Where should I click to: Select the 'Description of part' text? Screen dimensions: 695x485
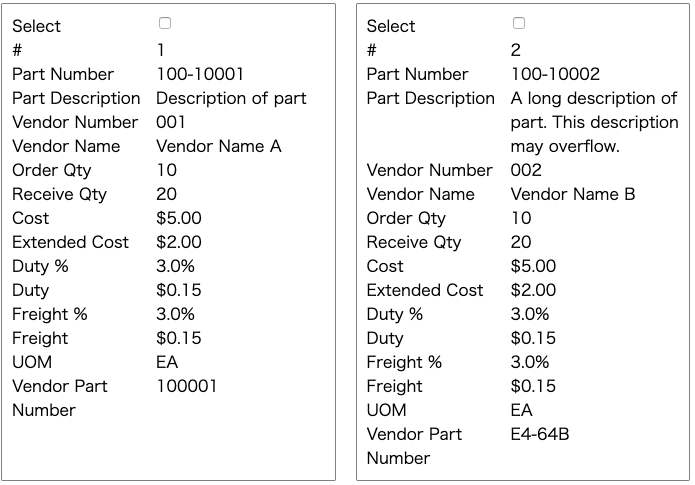click(231, 98)
